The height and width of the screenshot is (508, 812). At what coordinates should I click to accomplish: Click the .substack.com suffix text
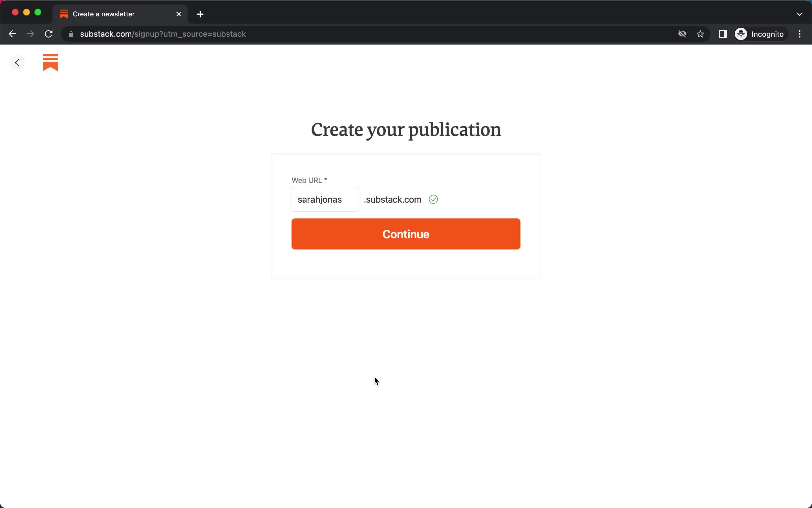click(x=392, y=200)
